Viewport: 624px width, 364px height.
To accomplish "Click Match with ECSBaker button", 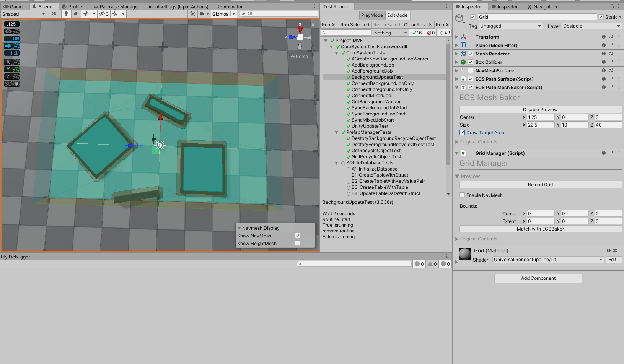I will point(540,229).
